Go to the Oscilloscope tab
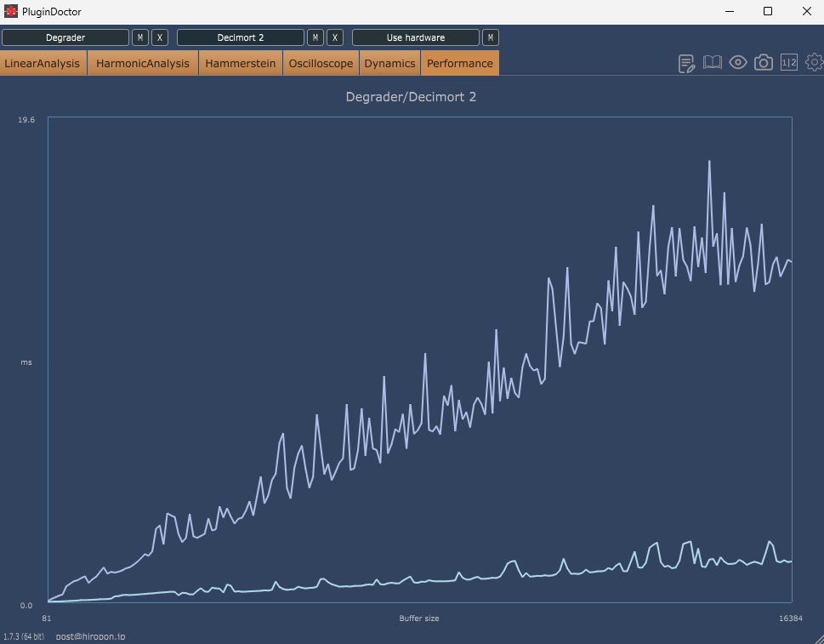Viewport: 824px width, 644px height. (x=321, y=63)
